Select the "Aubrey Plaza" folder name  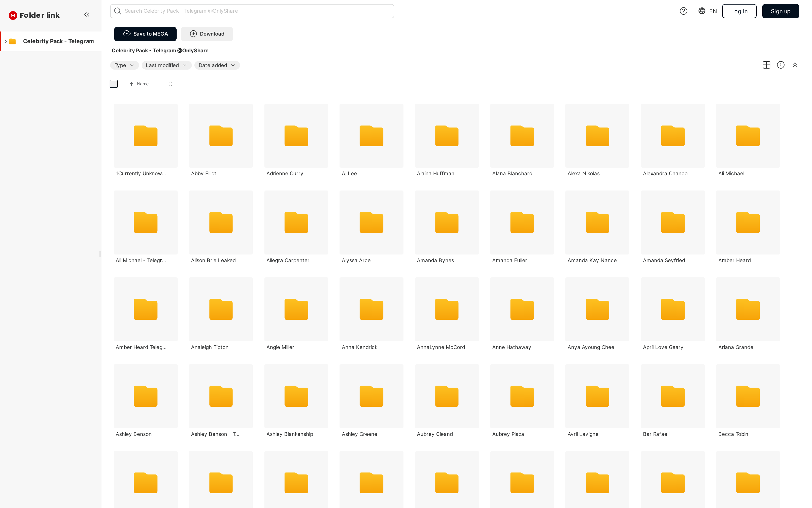(x=508, y=434)
